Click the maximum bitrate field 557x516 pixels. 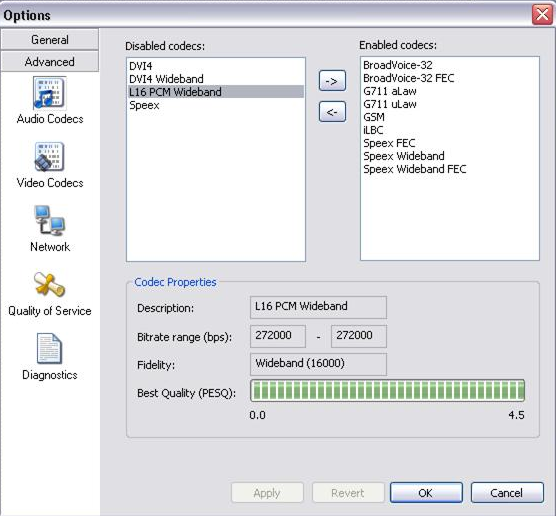(359, 336)
